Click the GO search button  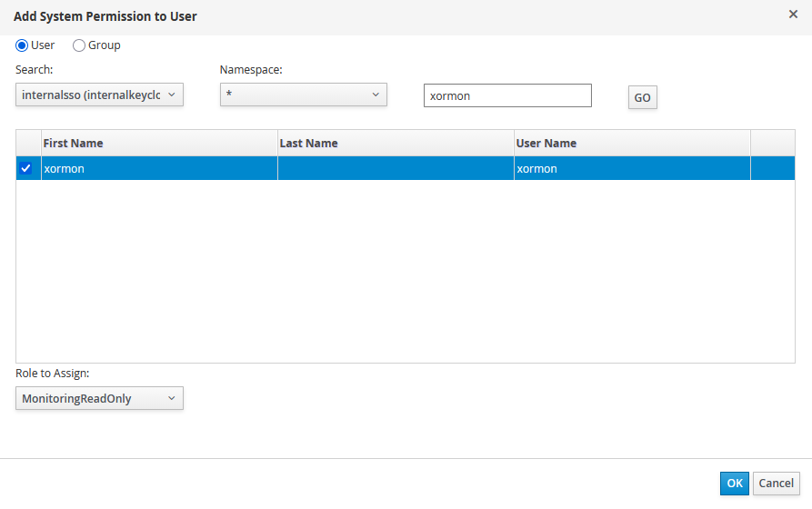(x=643, y=97)
